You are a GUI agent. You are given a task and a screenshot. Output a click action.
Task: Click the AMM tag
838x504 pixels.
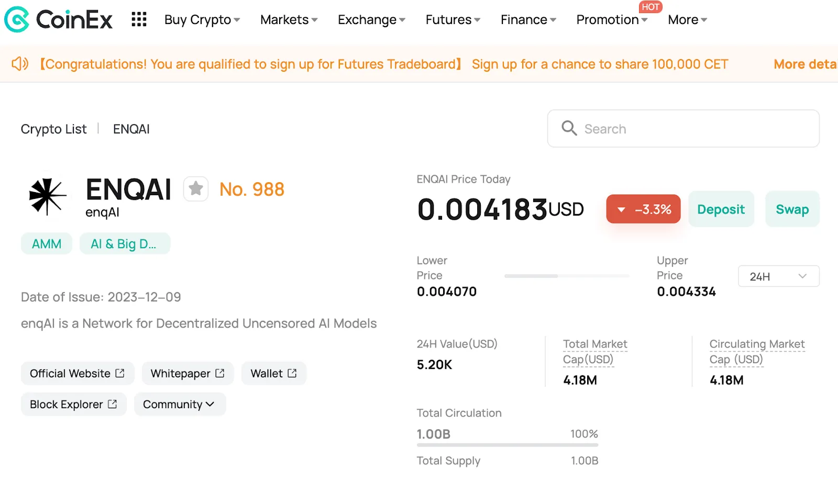tap(47, 244)
